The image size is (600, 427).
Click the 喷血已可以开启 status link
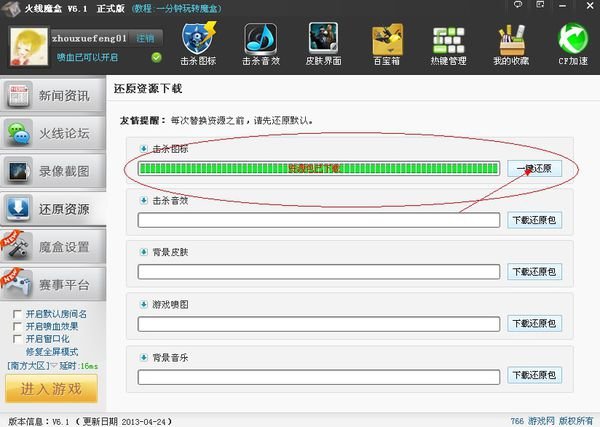click(x=87, y=57)
